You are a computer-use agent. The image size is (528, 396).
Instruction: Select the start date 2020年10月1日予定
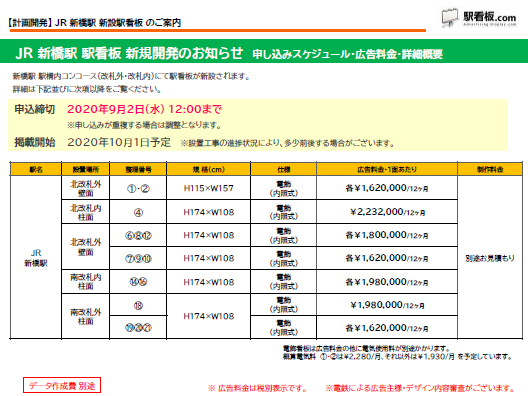coord(119,142)
